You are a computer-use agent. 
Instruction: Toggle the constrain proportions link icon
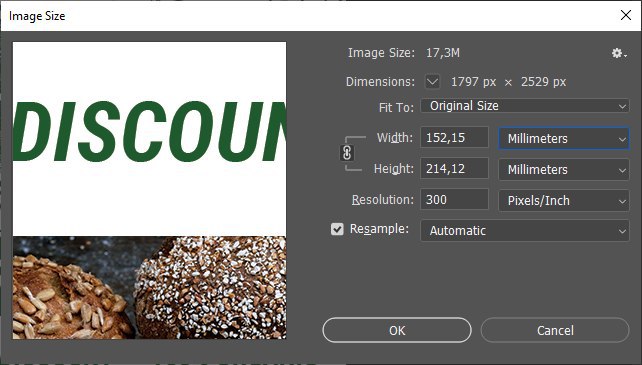pos(347,153)
